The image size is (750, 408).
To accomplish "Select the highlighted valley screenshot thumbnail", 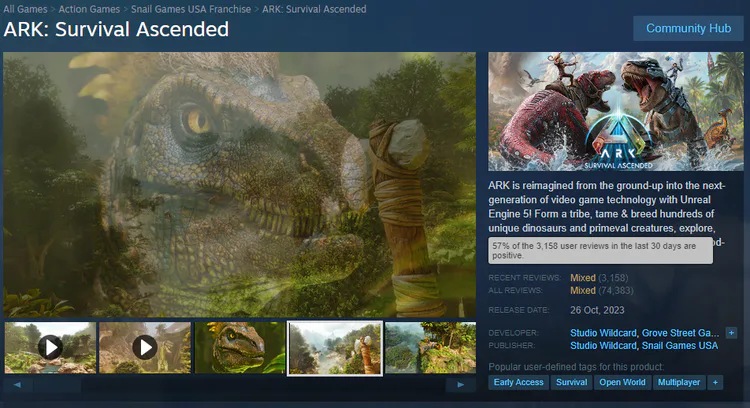I will point(335,348).
